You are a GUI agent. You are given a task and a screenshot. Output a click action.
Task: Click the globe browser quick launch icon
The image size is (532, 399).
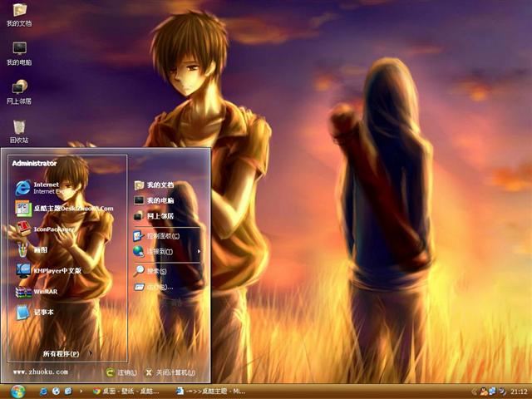[56, 392]
